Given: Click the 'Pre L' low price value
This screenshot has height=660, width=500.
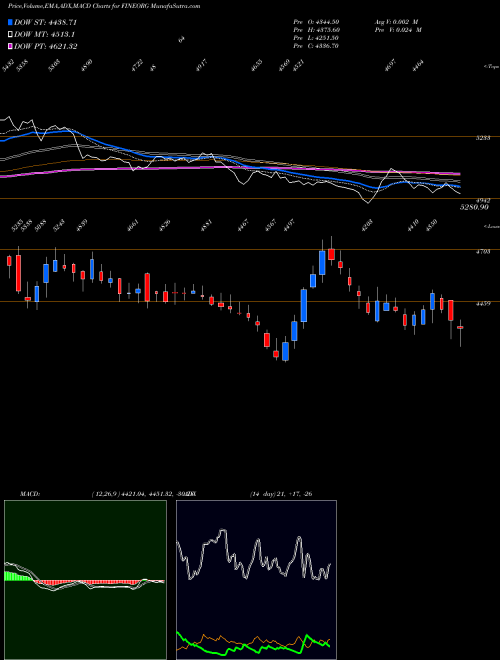Looking at the screenshot, I should coord(316,38).
